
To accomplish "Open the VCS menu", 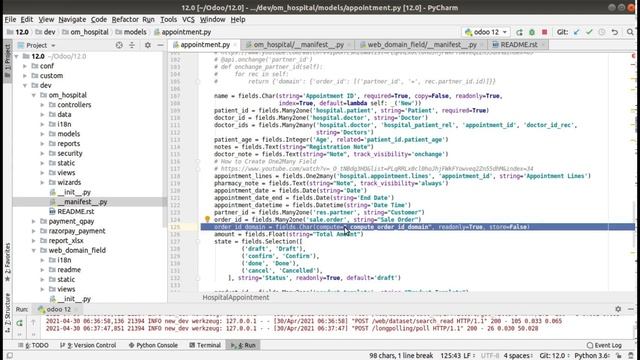I will (x=188, y=20).
